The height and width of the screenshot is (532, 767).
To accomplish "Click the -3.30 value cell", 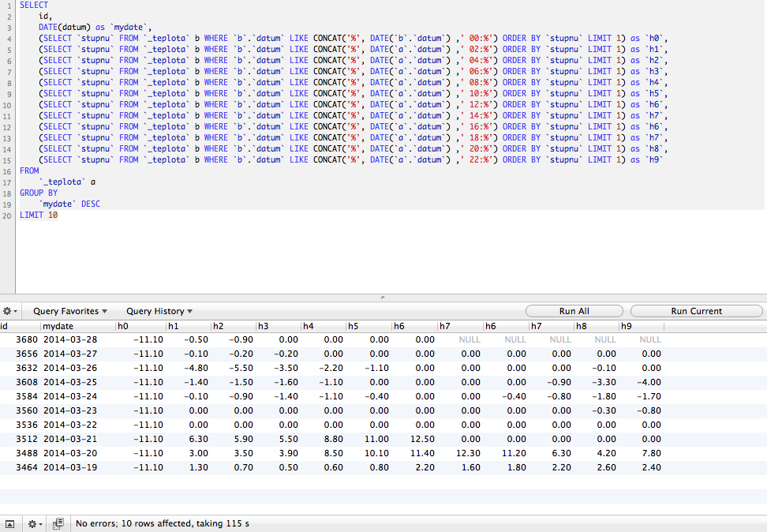I will tap(604, 382).
